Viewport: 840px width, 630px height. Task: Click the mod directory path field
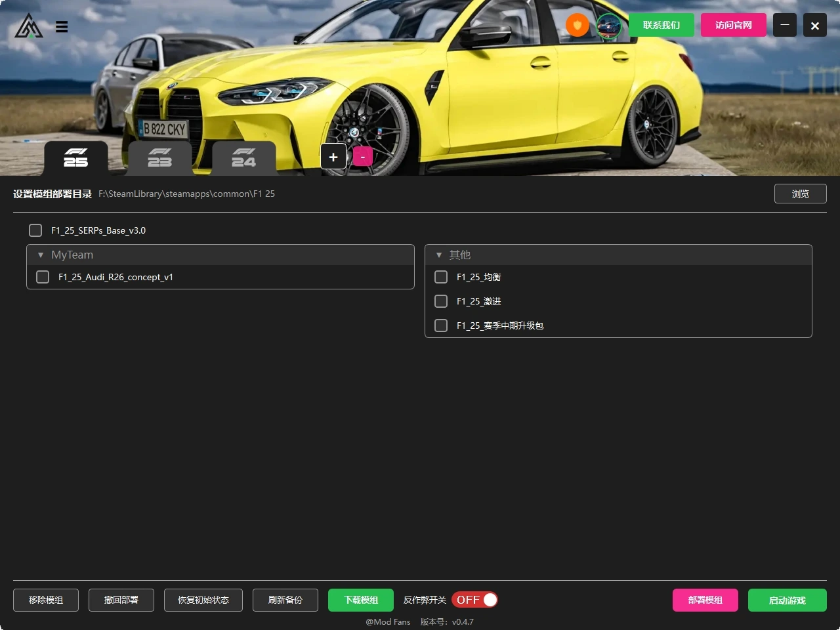pyautogui.click(x=187, y=194)
